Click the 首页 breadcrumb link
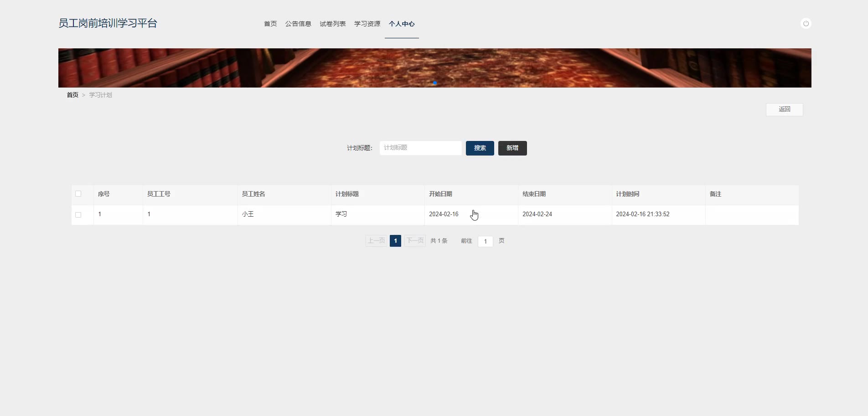Screen dimensions: 868x416 (x=72, y=95)
